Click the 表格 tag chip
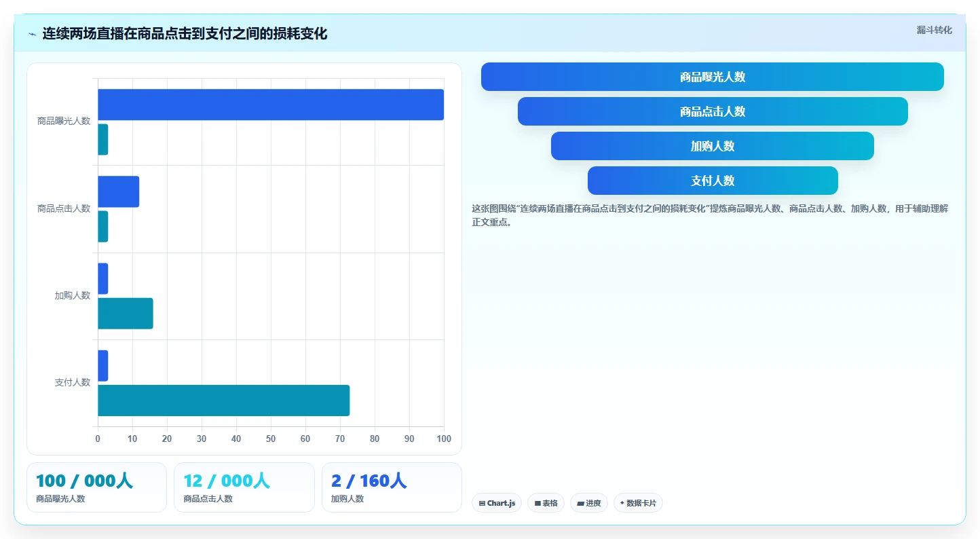 click(546, 503)
